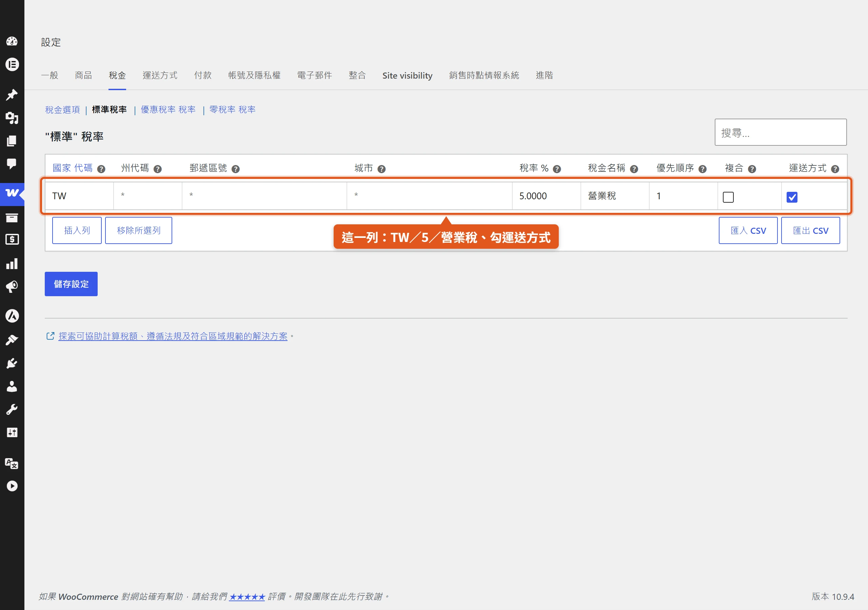Click the 移除所選列 button
The image size is (868, 610).
point(138,230)
